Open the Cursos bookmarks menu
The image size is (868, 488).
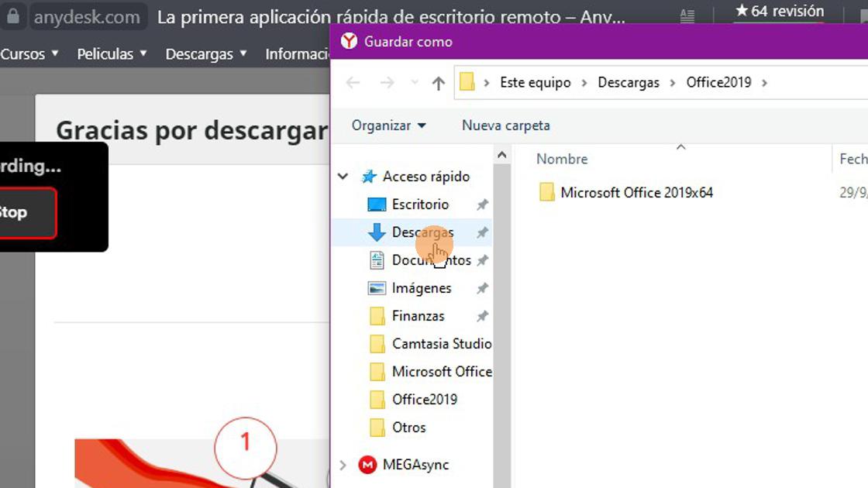click(29, 53)
